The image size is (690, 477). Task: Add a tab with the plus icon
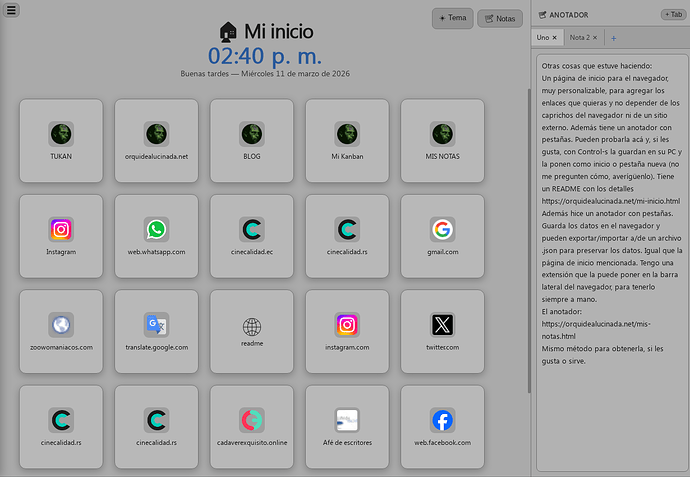click(613, 38)
